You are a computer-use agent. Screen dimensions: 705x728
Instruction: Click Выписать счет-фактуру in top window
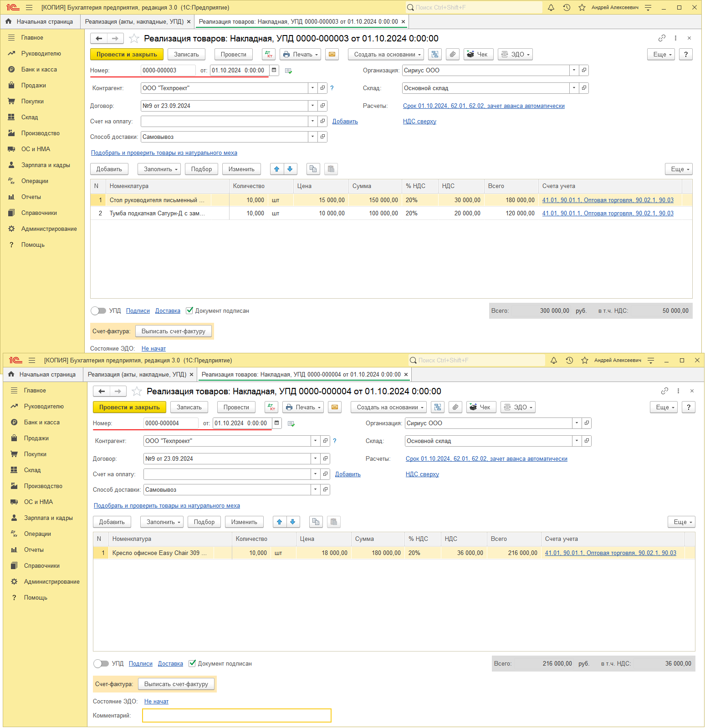coord(174,331)
